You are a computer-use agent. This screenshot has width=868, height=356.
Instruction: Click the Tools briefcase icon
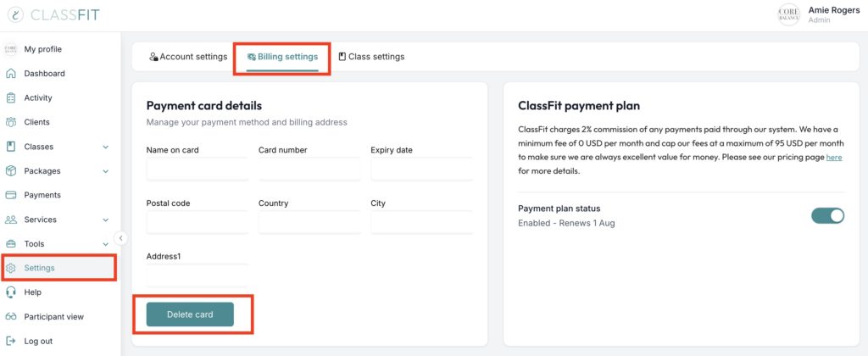10,244
